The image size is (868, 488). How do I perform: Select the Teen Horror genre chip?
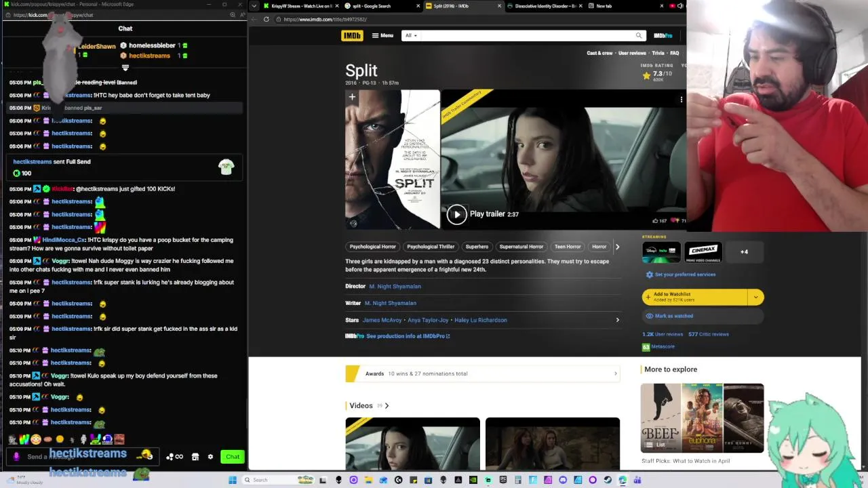(568, 247)
